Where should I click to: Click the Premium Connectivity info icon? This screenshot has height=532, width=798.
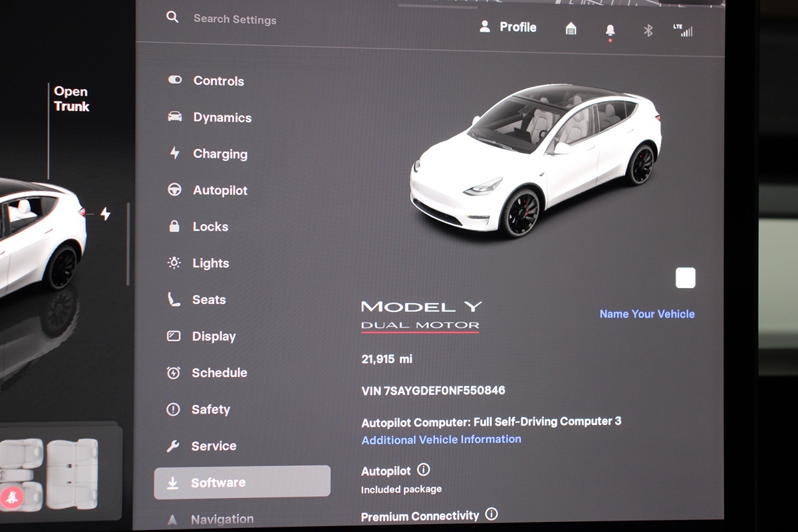[x=491, y=514]
